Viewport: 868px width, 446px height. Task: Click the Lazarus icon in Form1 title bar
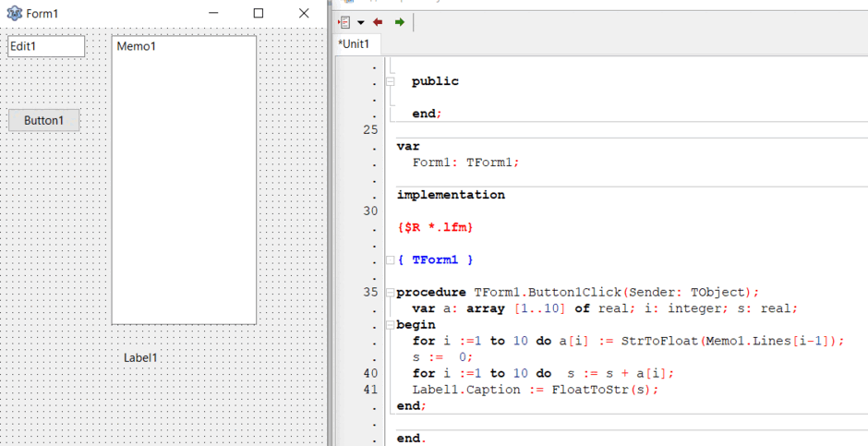(x=15, y=13)
